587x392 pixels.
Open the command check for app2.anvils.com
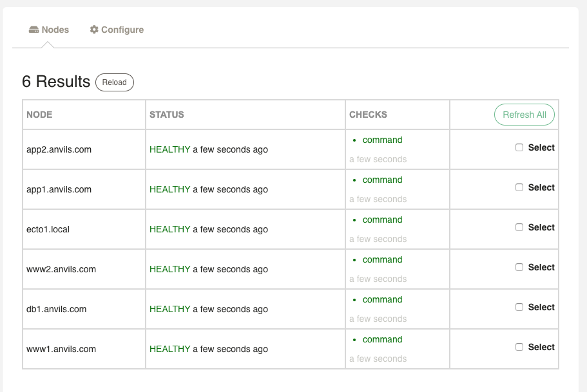[382, 140]
